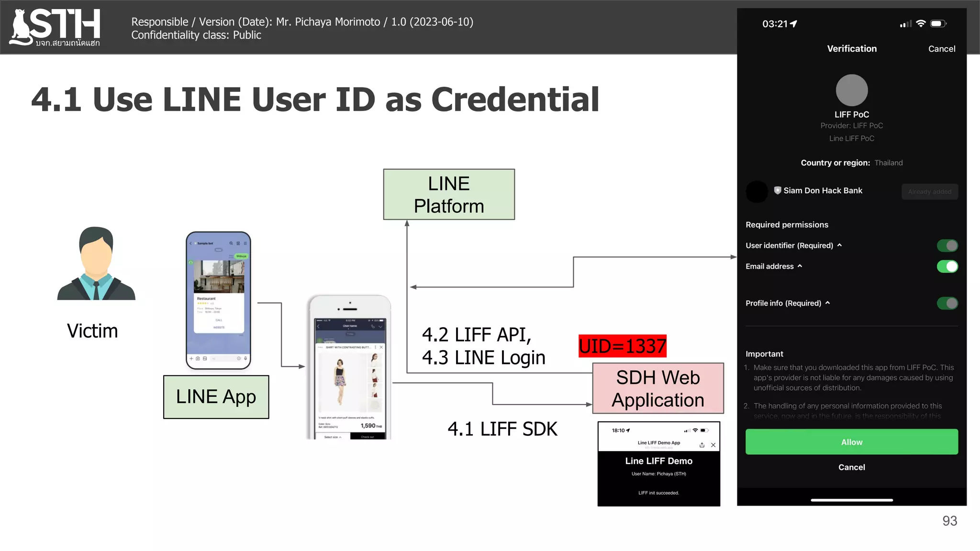This screenshot has height=551, width=980.
Task: Click the 'Verification' title
Action: pos(852,49)
